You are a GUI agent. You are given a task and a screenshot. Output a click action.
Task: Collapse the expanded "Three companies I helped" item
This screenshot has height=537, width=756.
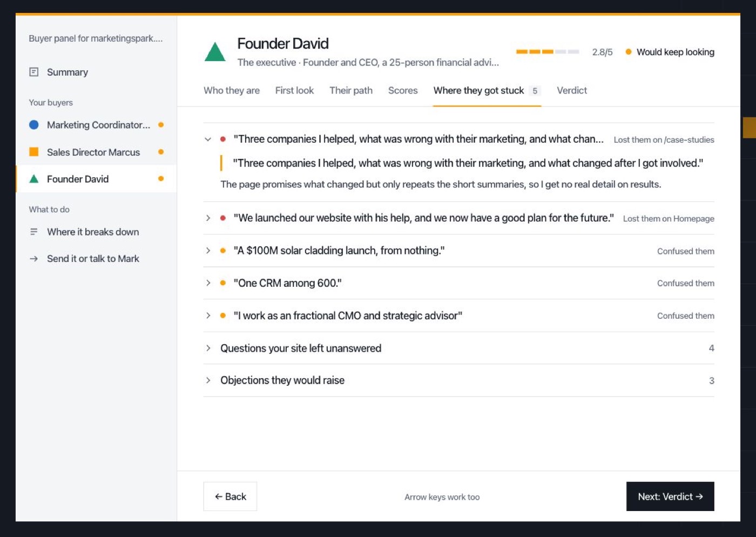point(208,139)
